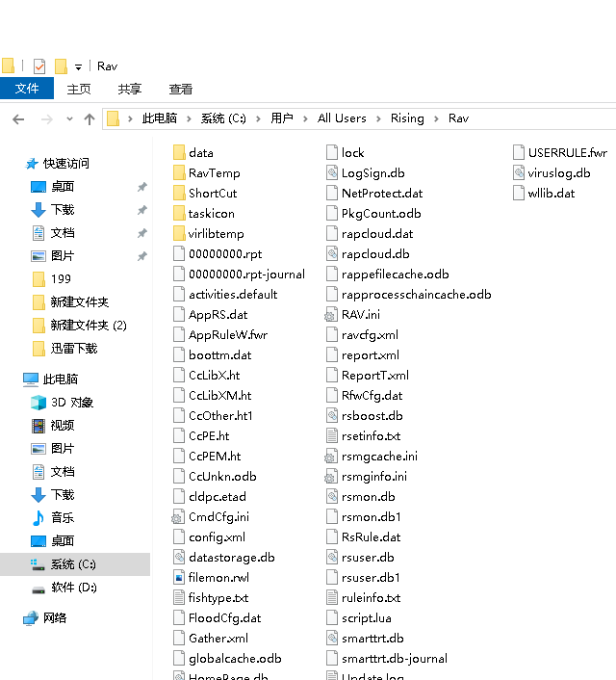Click 系统 (C:) breadcrumb in address bar
Screen dimensions: 616x680
(x=223, y=118)
